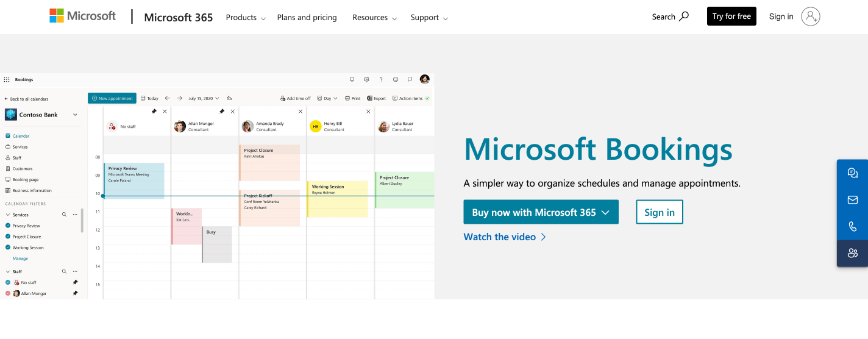Open the Contoso Bank calendar dropdown
The height and width of the screenshot is (339, 868).
(75, 115)
